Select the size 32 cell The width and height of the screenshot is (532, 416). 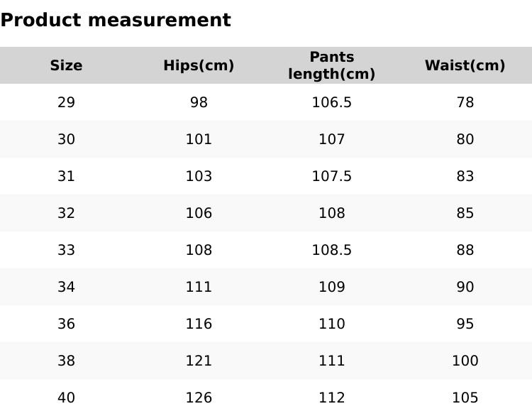click(x=66, y=213)
